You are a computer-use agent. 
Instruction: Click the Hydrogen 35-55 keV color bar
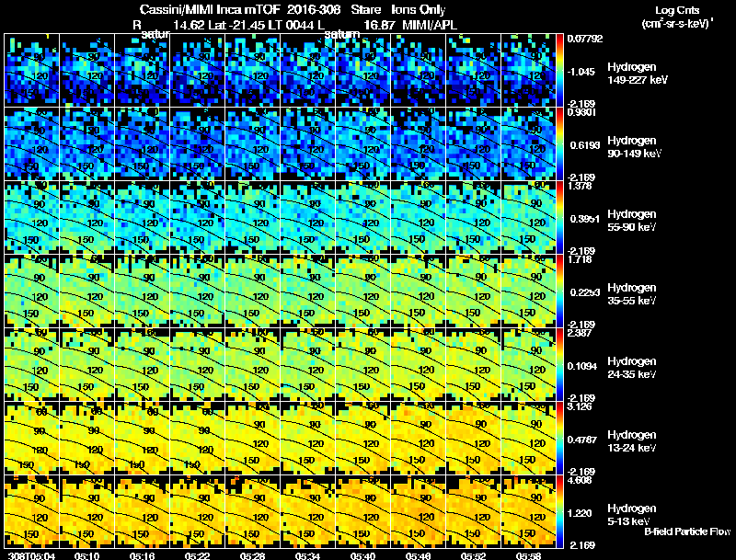[559, 291]
